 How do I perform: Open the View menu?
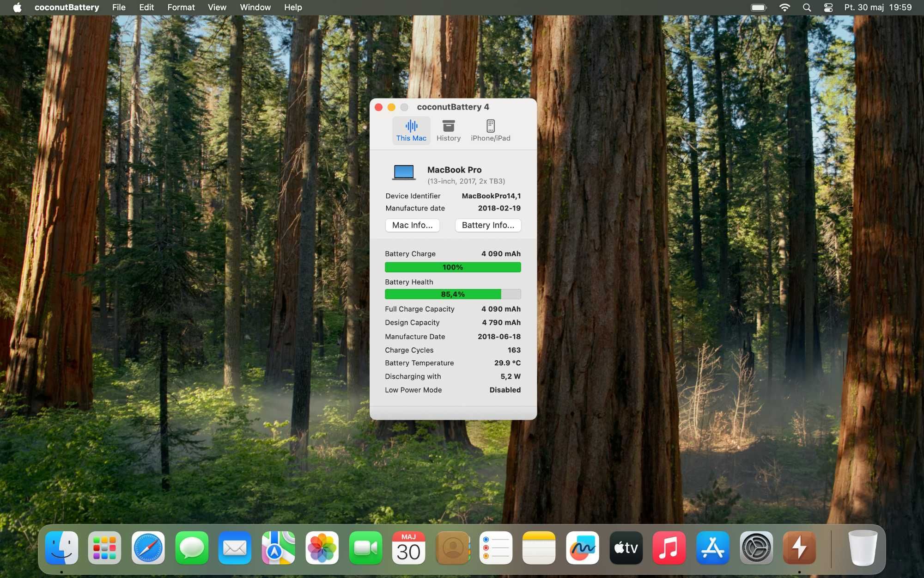click(217, 7)
